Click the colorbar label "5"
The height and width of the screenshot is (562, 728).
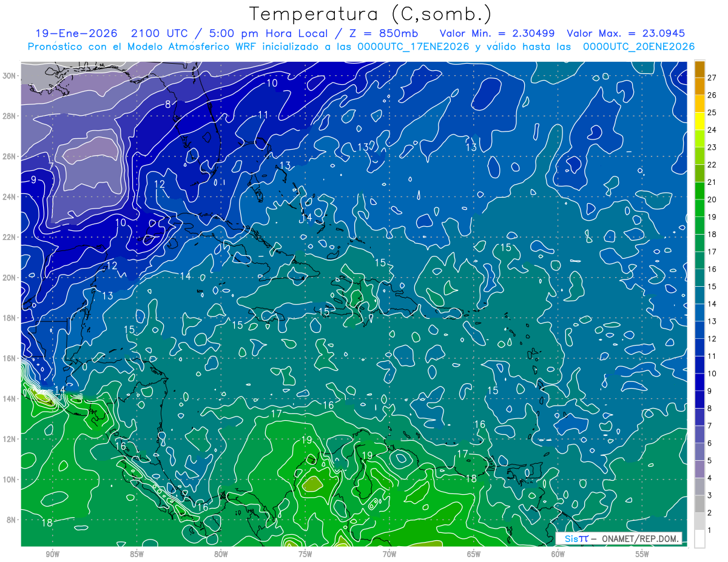[709, 461]
